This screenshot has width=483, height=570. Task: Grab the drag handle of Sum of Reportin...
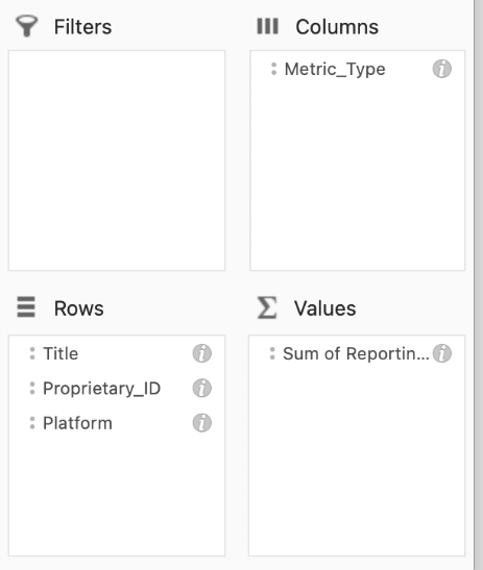point(272,353)
